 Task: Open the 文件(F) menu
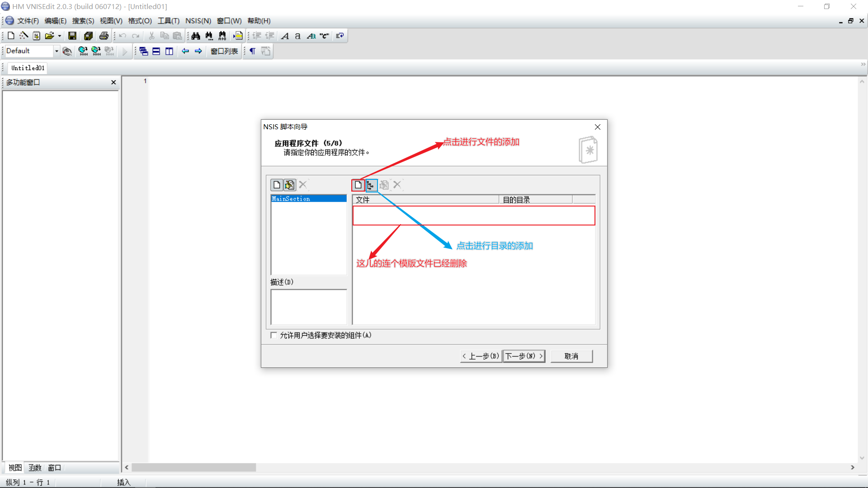[28, 21]
